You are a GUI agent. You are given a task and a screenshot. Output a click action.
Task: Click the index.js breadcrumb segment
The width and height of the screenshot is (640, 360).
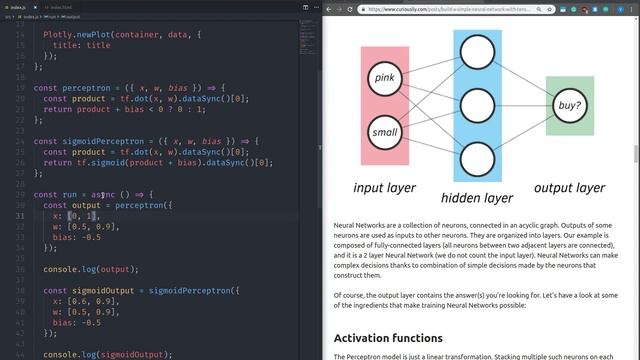pyautogui.click(x=29, y=17)
